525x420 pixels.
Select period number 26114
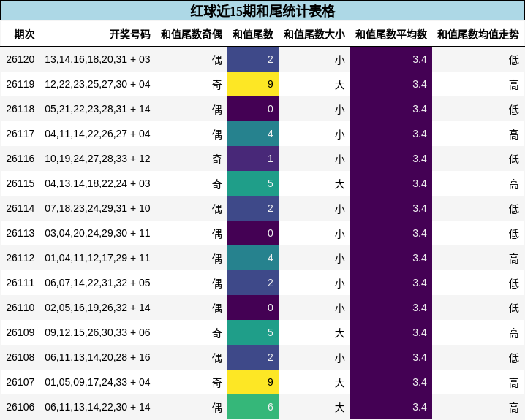(20, 208)
